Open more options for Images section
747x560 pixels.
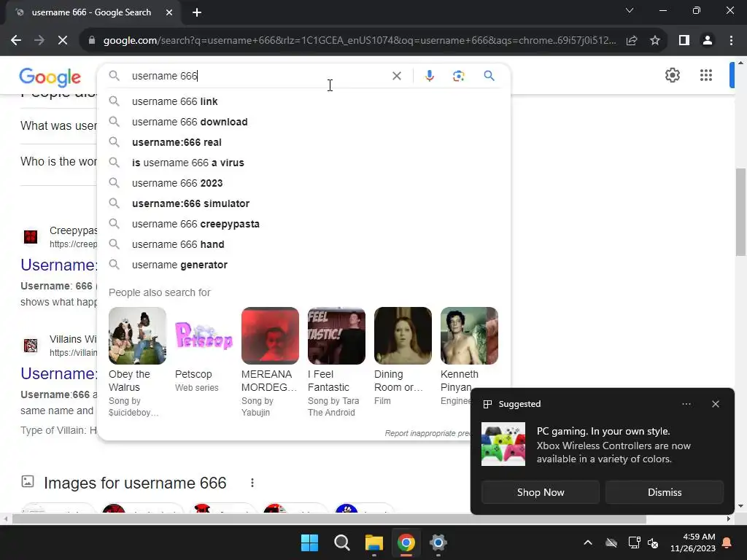coord(252,483)
